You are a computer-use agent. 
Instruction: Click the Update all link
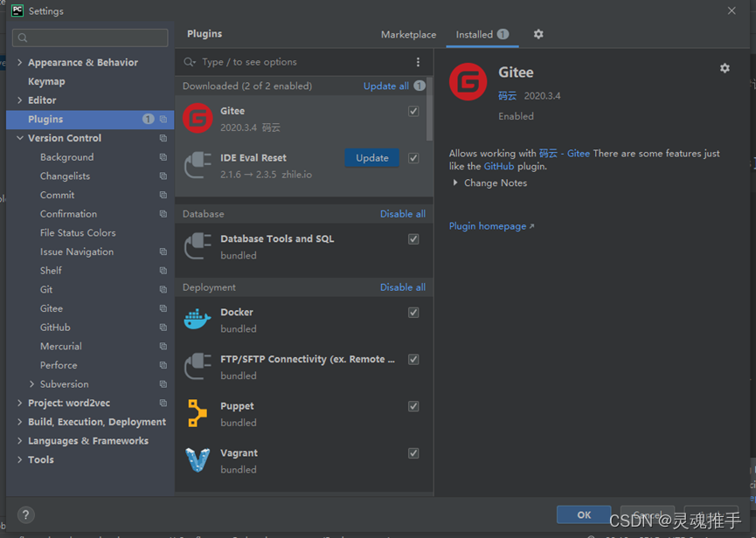pos(385,86)
